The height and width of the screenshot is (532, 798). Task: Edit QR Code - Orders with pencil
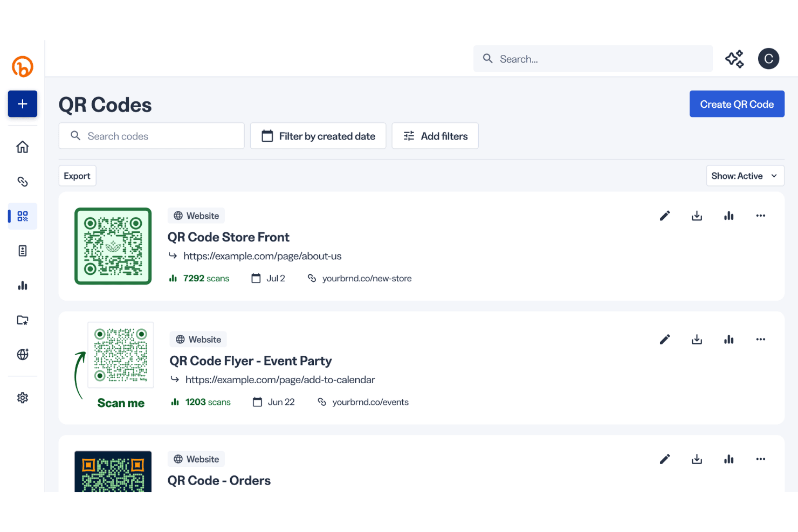[x=665, y=459]
